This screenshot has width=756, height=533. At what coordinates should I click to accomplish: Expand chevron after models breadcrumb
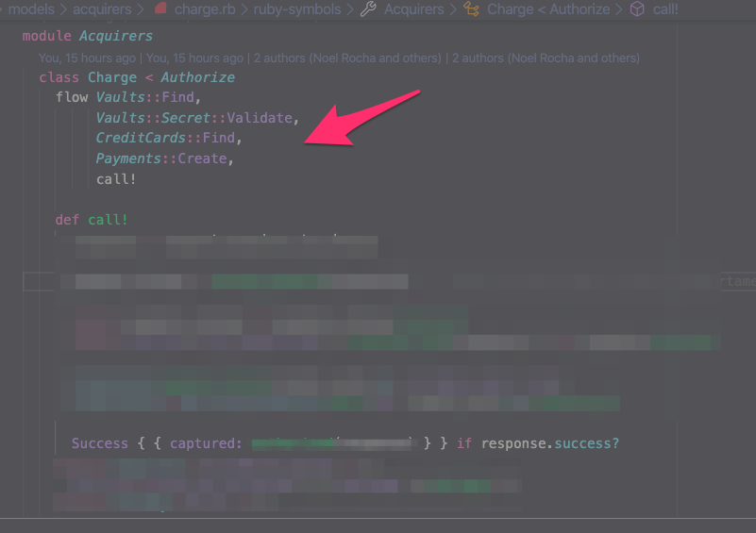point(63,9)
